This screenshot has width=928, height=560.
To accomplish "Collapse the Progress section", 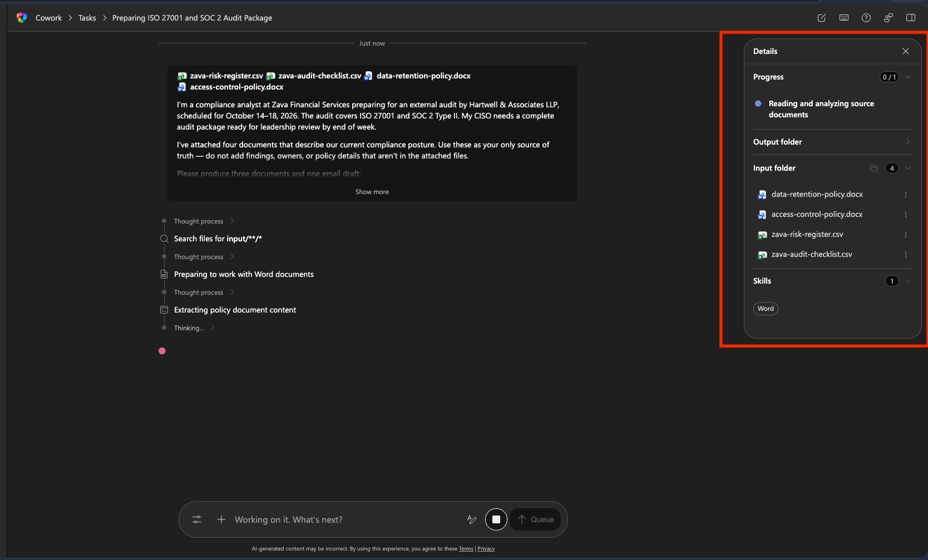I will tap(908, 77).
